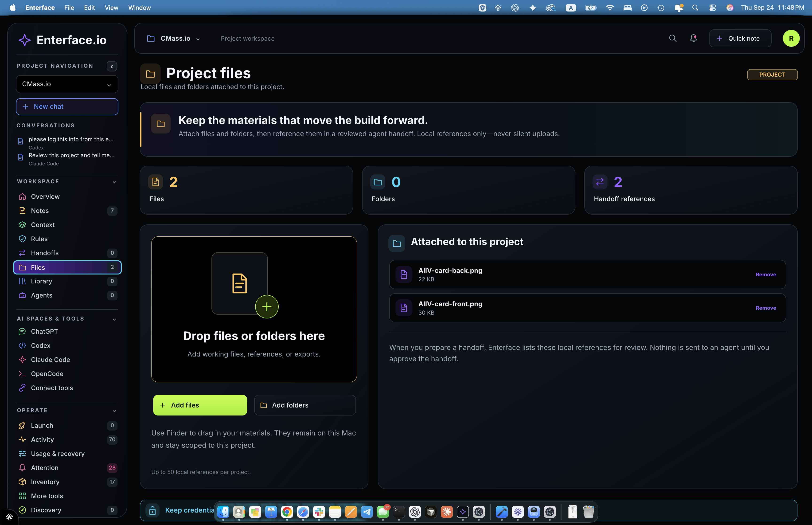Open the 'please log this info' conversation
Screen dimensions: 812x525
pyautogui.click(x=67, y=143)
